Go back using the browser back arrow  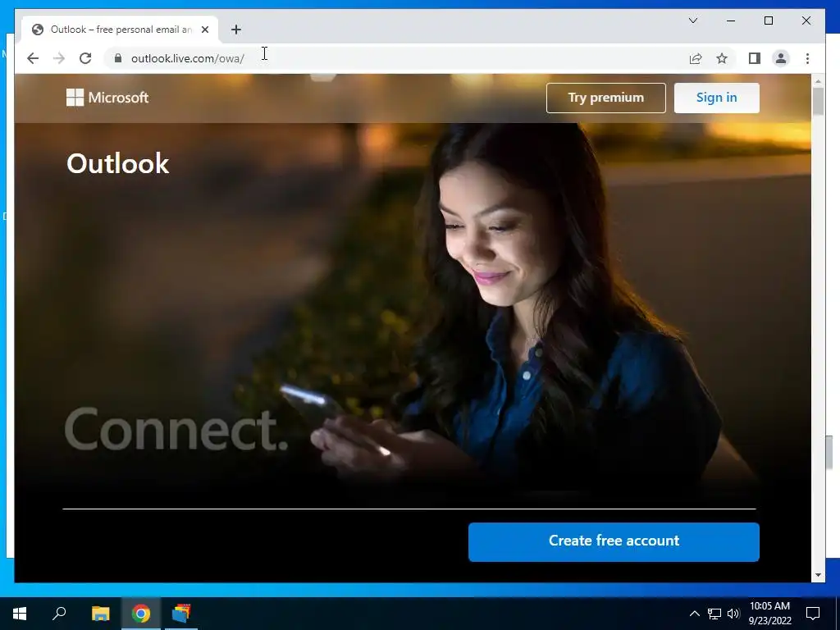coord(33,58)
